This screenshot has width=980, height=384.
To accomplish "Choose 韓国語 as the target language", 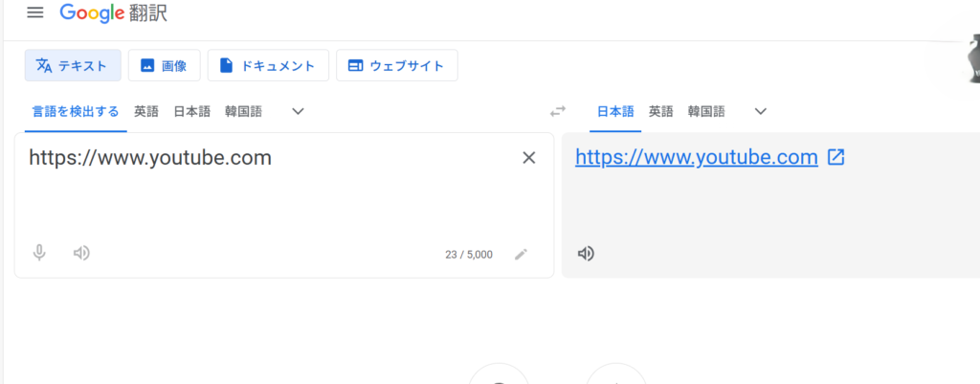I will point(706,112).
